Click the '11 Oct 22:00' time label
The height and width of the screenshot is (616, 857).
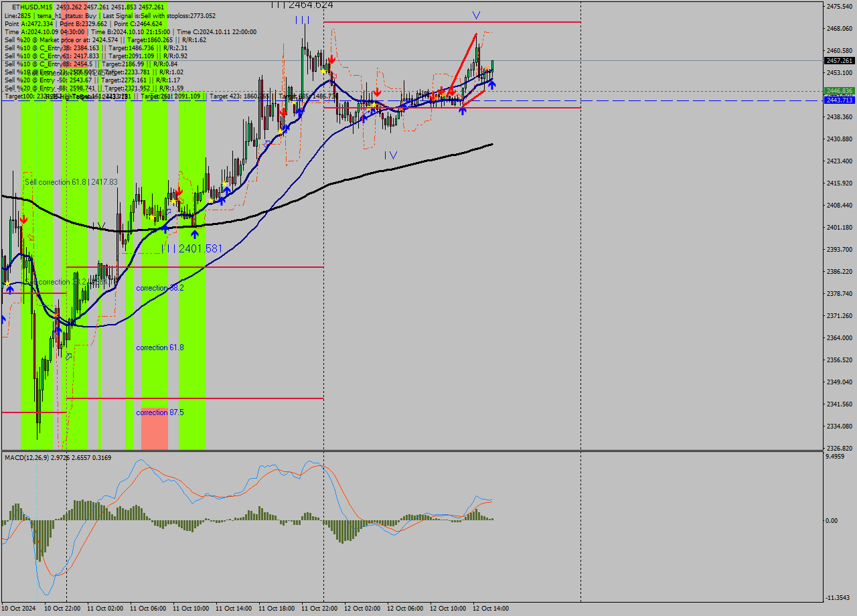coord(319,609)
